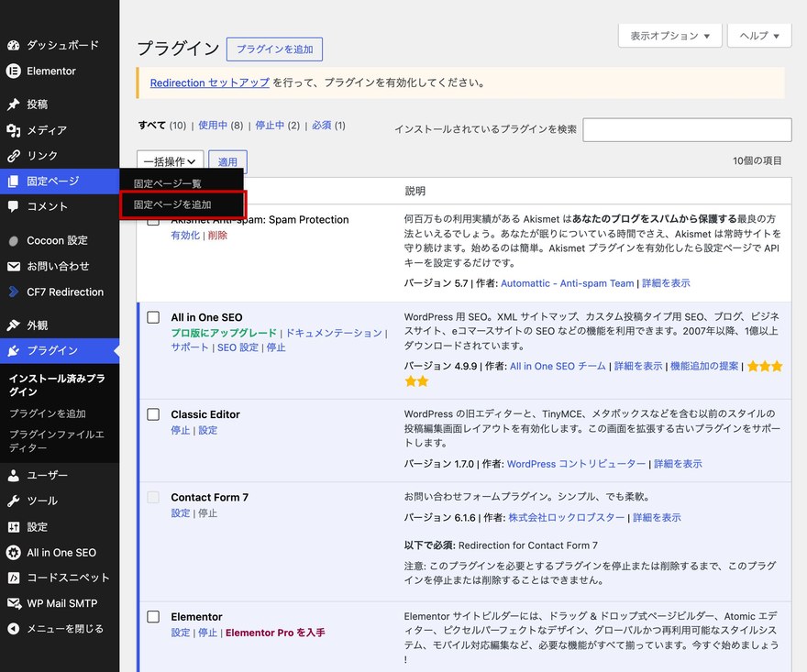Select 固定ページ一覧 in the flyout menu
807x672 pixels.
tap(168, 183)
